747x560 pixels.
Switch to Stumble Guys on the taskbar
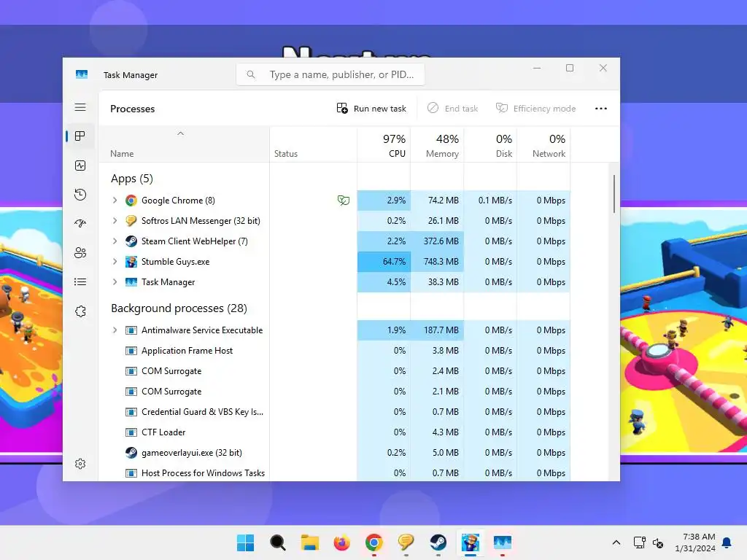(471, 542)
